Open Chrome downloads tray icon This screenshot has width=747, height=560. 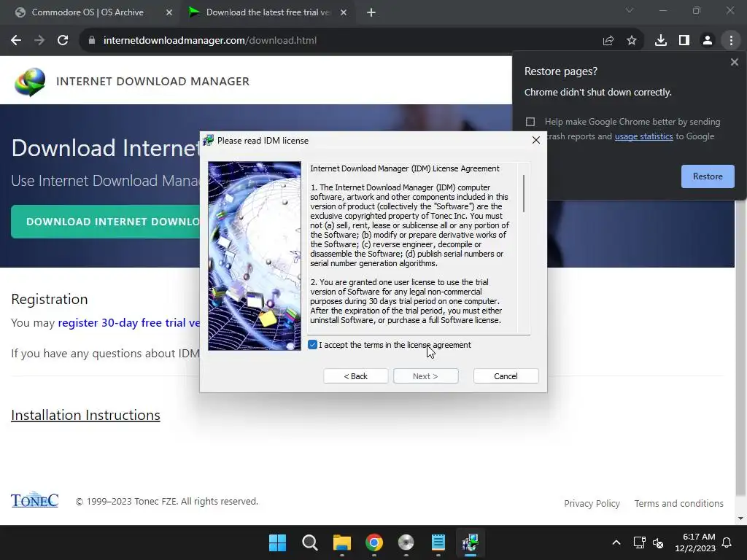coord(661,41)
